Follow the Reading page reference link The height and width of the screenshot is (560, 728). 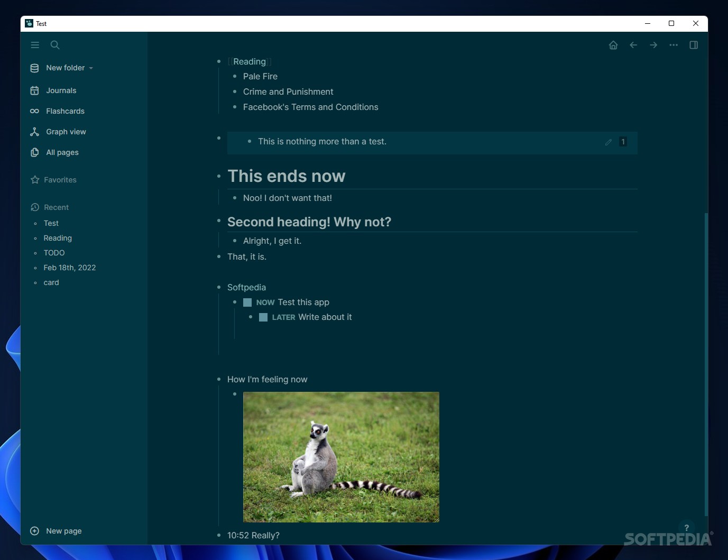click(250, 61)
